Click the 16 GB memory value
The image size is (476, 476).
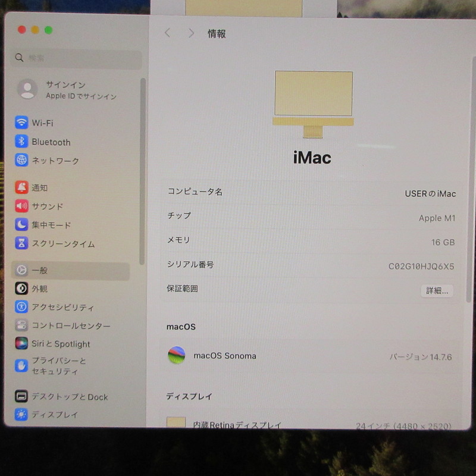(x=443, y=242)
